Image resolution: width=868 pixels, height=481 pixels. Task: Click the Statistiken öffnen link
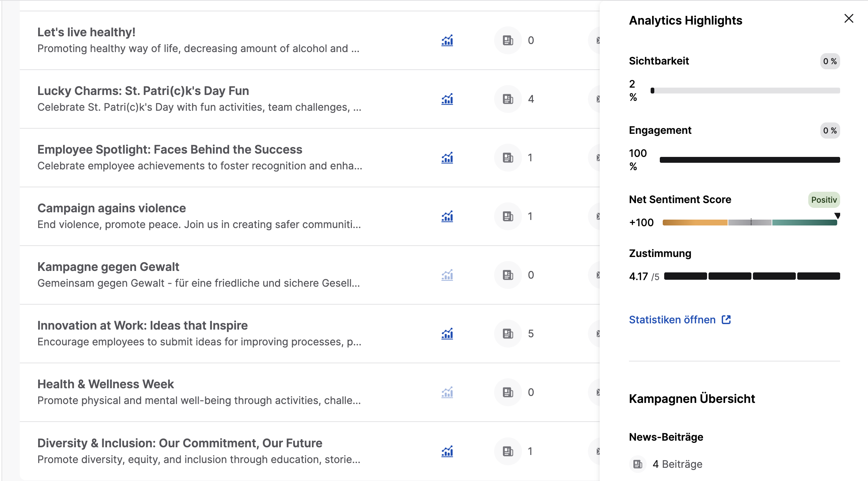[680, 320]
